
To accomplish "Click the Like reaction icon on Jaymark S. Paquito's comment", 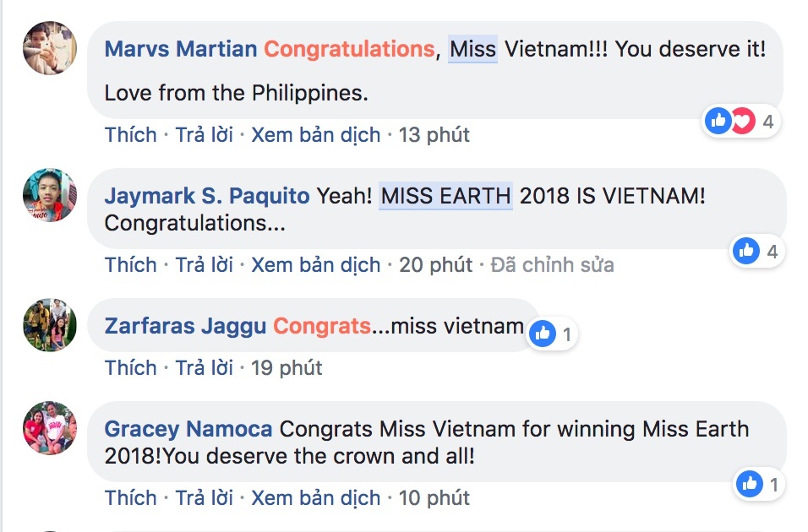I will tap(747, 251).
